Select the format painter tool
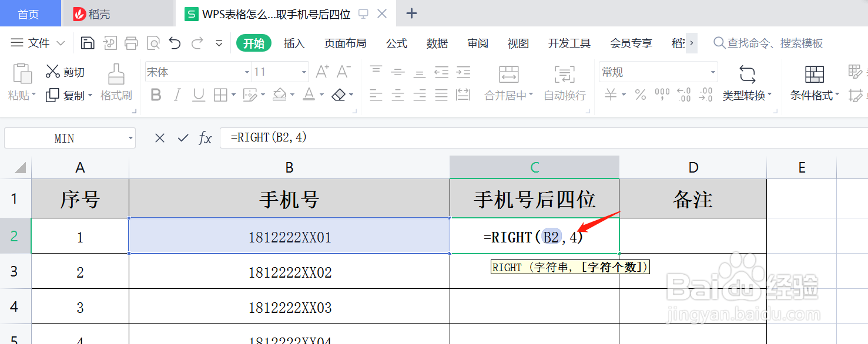The image size is (868, 344). point(116,82)
